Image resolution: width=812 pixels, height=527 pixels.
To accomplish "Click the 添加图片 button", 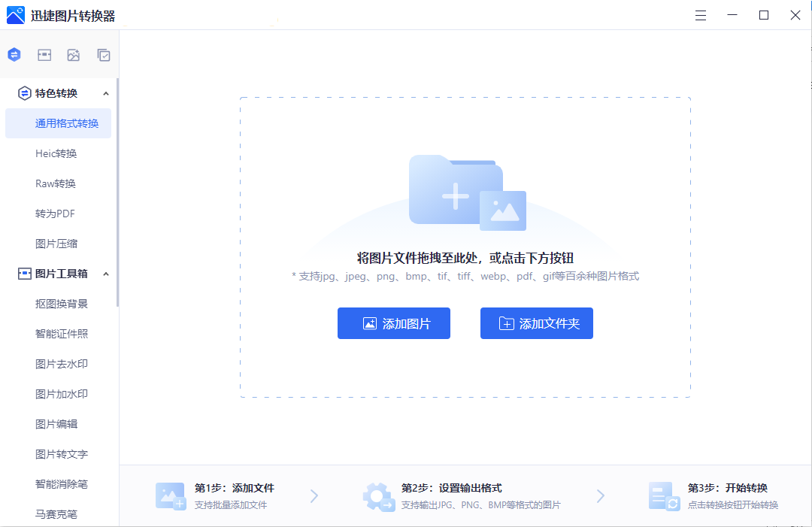I will point(393,323).
